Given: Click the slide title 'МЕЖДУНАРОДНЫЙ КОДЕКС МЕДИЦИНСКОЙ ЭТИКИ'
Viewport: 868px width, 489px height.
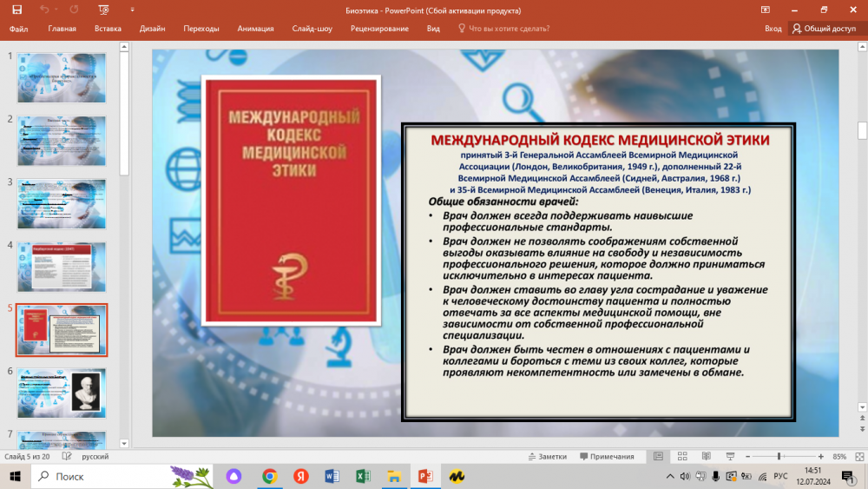Looking at the screenshot, I should click(x=600, y=140).
